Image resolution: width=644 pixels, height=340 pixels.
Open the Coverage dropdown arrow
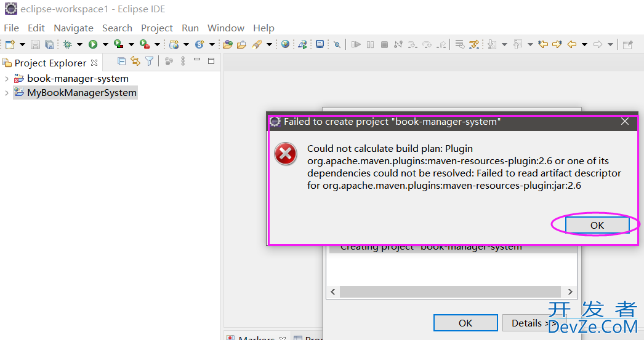point(131,44)
